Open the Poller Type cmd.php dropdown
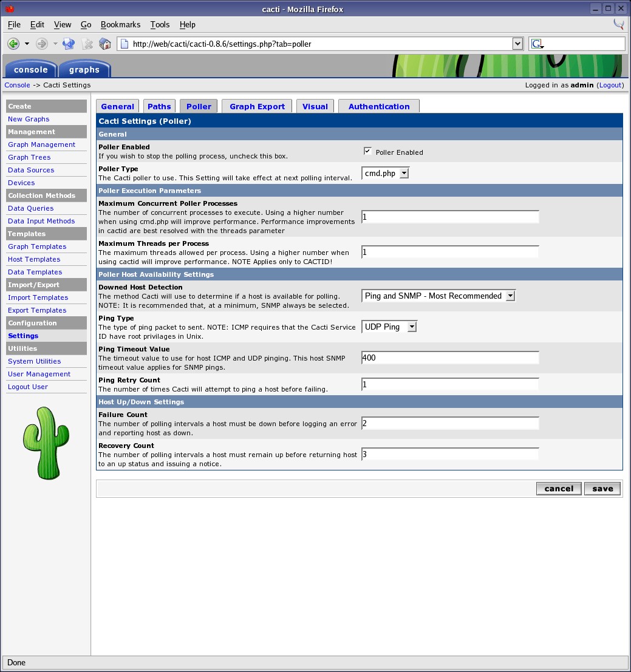 [x=386, y=173]
